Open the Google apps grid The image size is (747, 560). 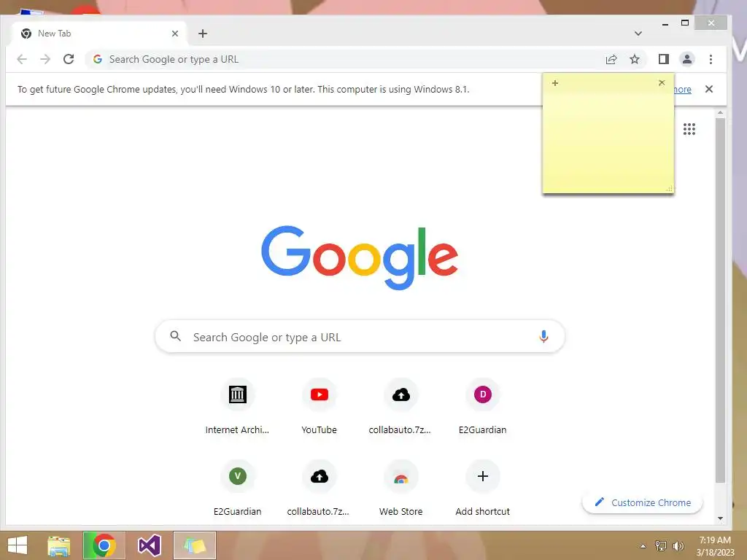tap(689, 129)
